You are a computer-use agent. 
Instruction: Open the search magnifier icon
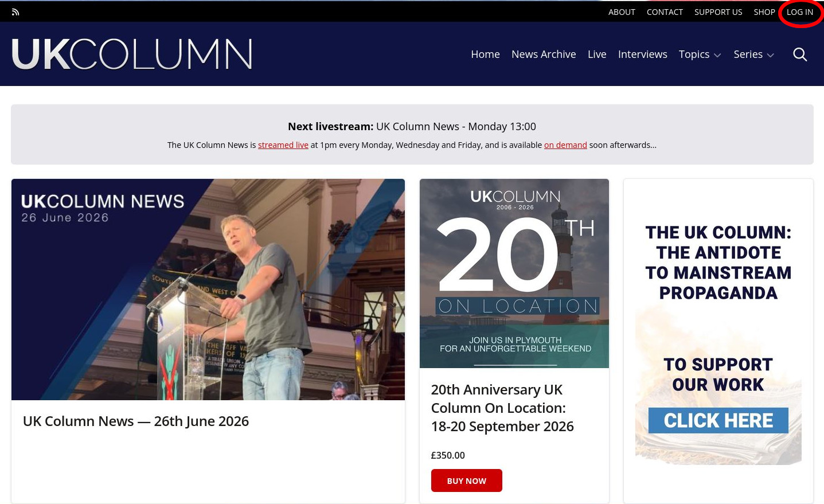point(800,54)
